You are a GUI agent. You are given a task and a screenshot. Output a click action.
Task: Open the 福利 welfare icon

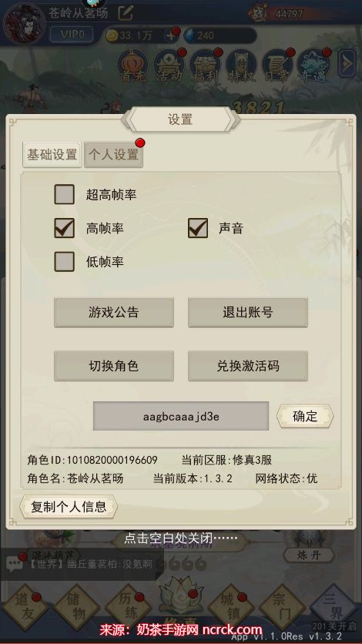(x=206, y=66)
